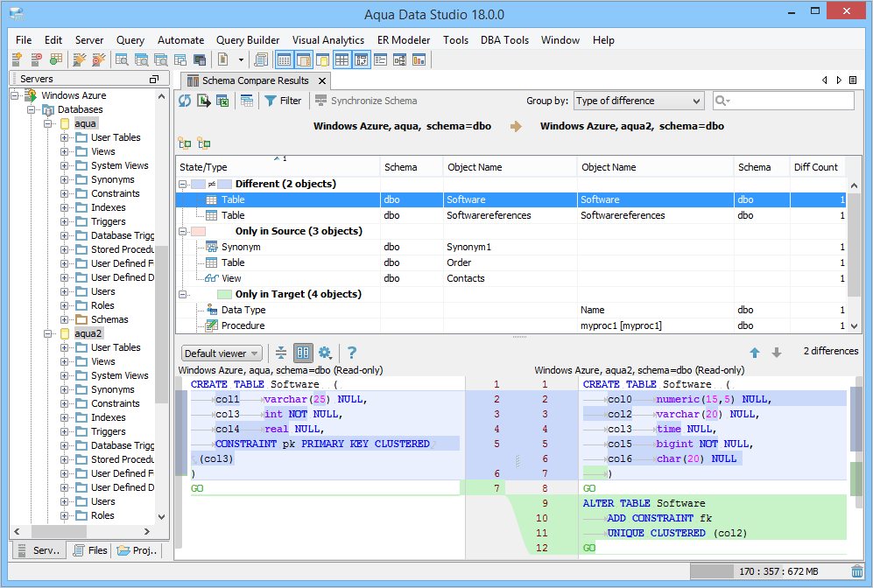The width and height of the screenshot is (873, 588).
Task: Click the bar chart window icon in main toolbar
Action: (x=419, y=59)
